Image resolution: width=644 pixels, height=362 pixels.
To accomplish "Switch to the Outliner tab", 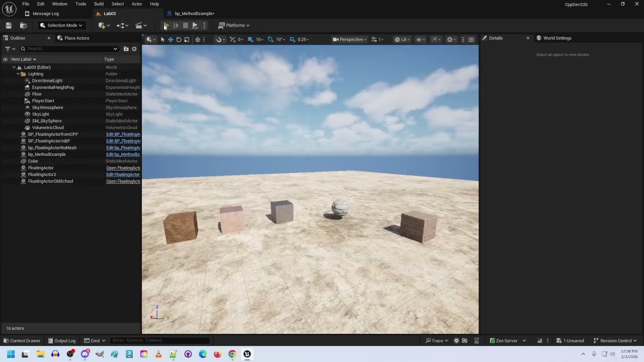I will coord(18,38).
